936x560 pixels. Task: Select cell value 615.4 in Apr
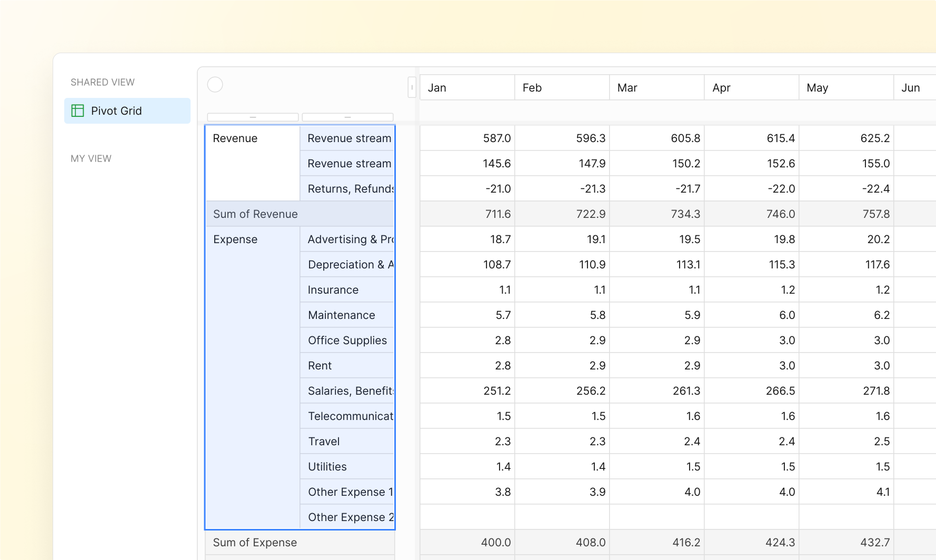[751, 138]
